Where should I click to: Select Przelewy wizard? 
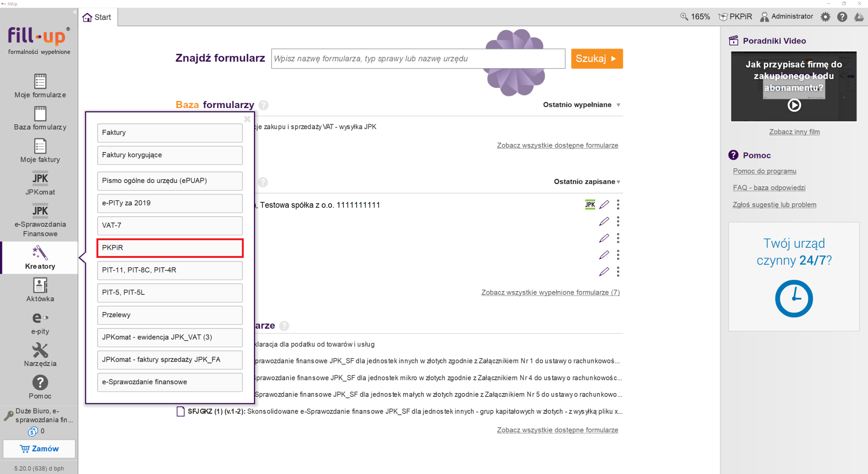[x=170, y=315]
